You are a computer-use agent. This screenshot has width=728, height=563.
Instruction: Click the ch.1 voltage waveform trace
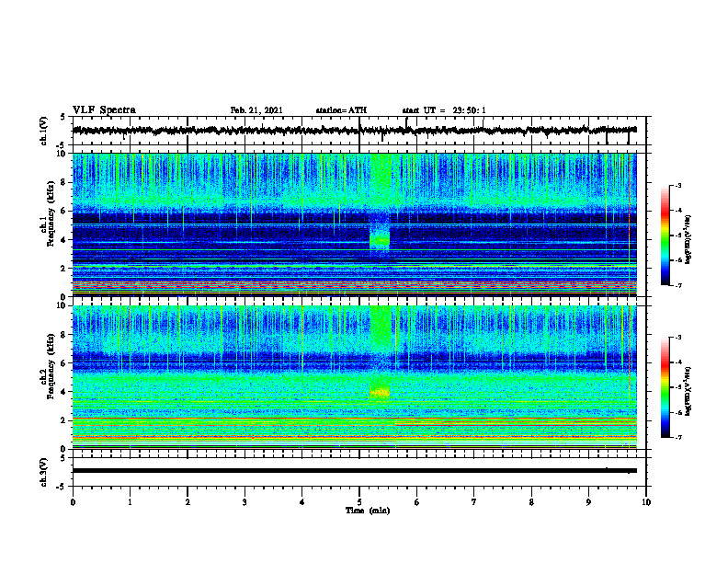click(354, 131)
